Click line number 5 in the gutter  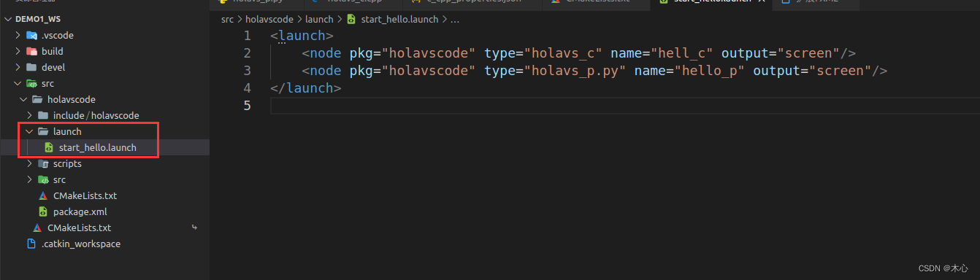247,105
